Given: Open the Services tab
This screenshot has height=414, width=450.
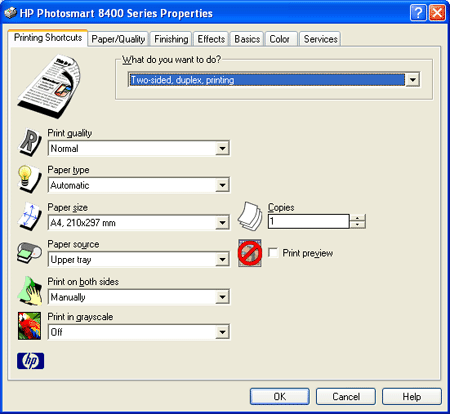Looking at the screenshot, I should tap(320, 39).
